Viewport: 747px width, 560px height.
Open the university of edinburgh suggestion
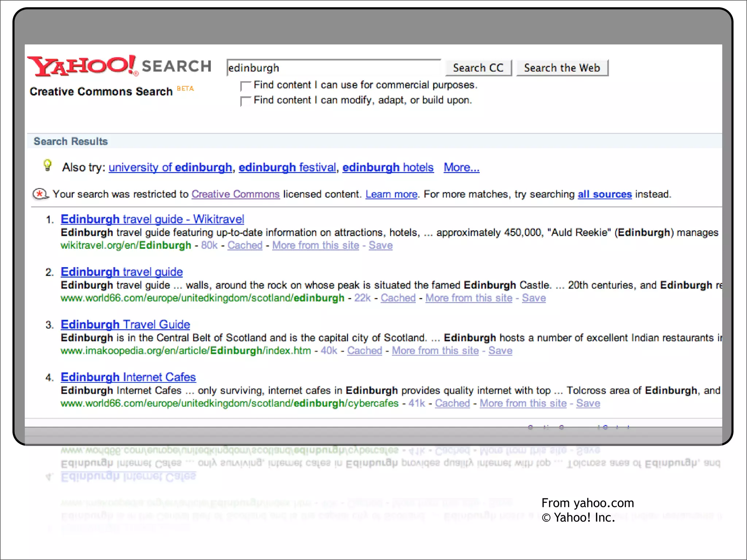click(170, 167)
